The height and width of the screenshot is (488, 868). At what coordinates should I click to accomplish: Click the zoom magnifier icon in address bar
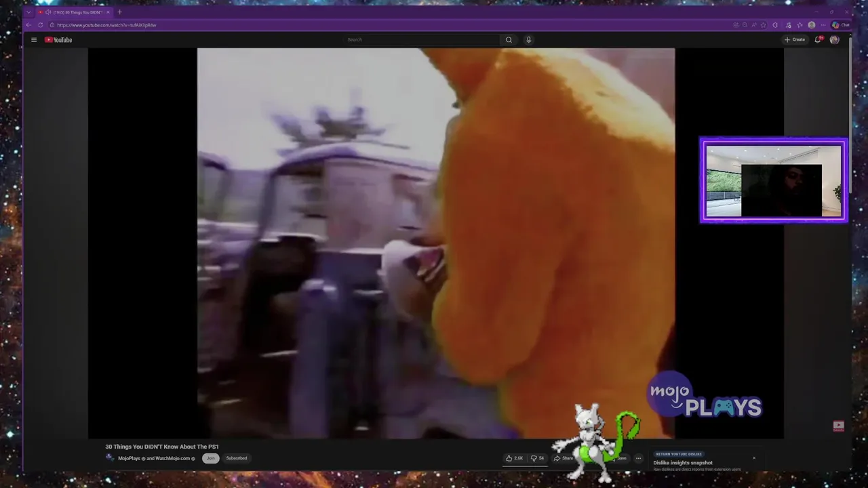(745, 25)
